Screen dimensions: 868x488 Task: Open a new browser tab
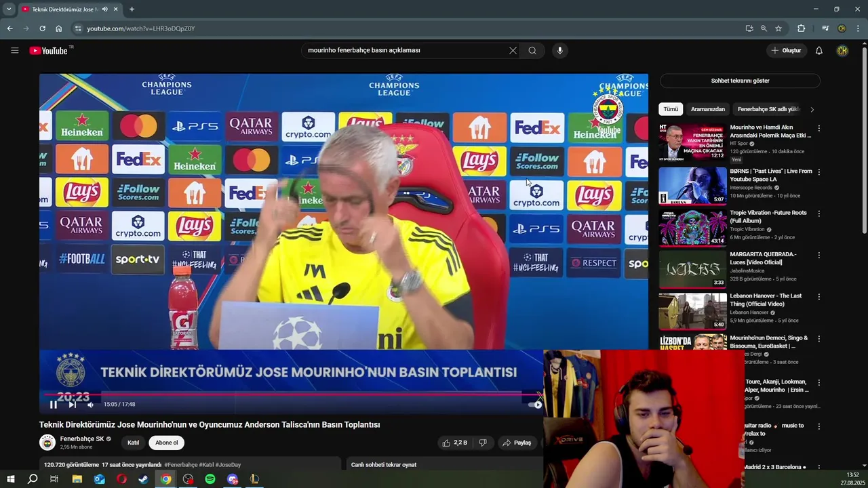coord(132,9)
